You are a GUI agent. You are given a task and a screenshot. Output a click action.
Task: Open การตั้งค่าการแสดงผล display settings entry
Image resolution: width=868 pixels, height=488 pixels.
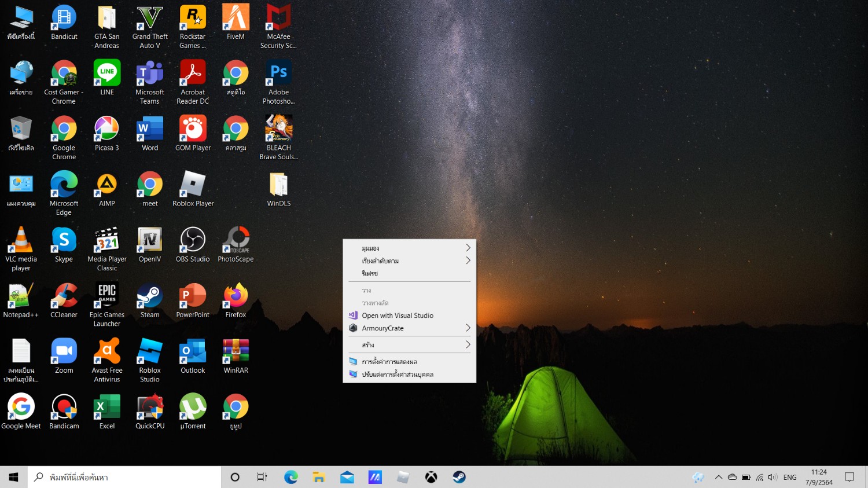(x=410, y=362)
